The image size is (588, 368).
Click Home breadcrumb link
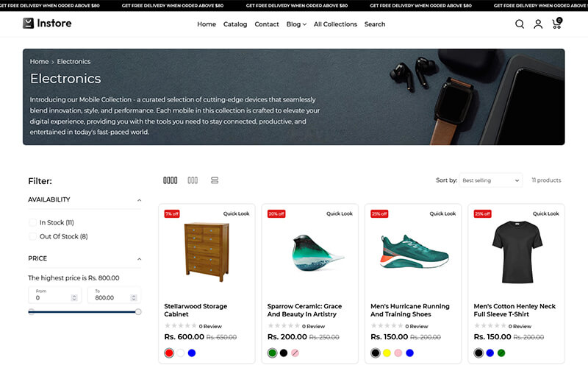[39, 62]
